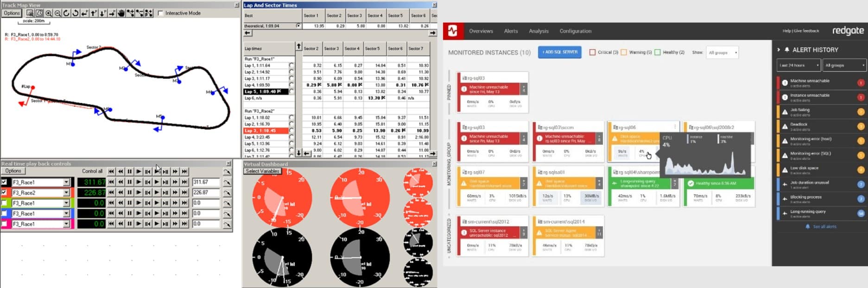868x288 pixels.
Task: Click the add marker point tool icon
Action: [130, 13]
